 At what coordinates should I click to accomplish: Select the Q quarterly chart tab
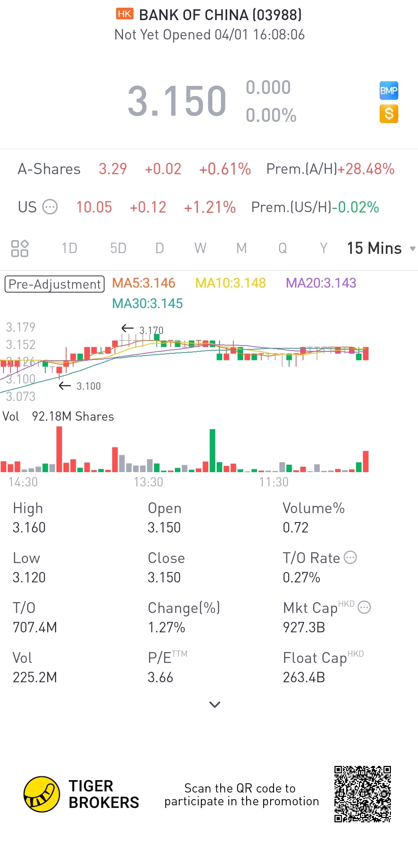coord(283,248)
